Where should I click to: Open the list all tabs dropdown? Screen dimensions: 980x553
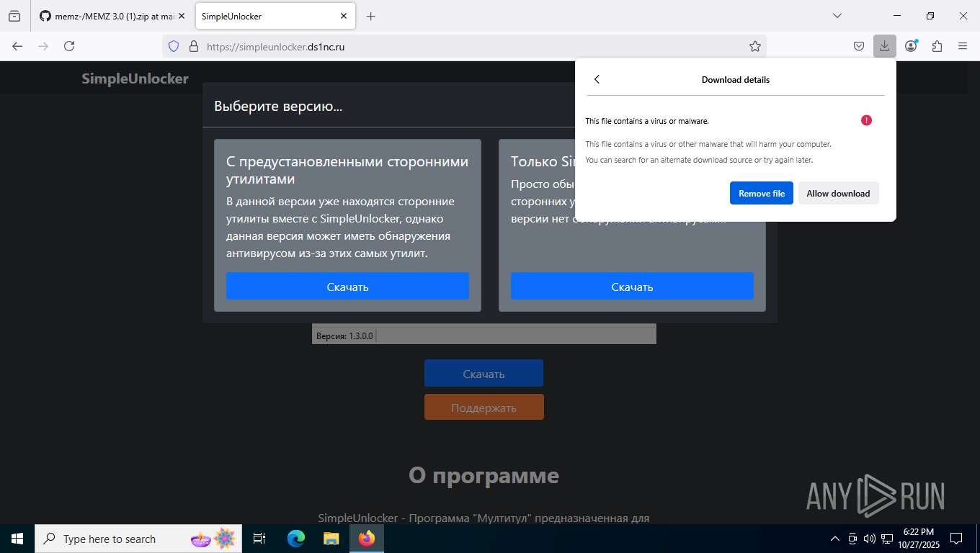coord(837,16)
